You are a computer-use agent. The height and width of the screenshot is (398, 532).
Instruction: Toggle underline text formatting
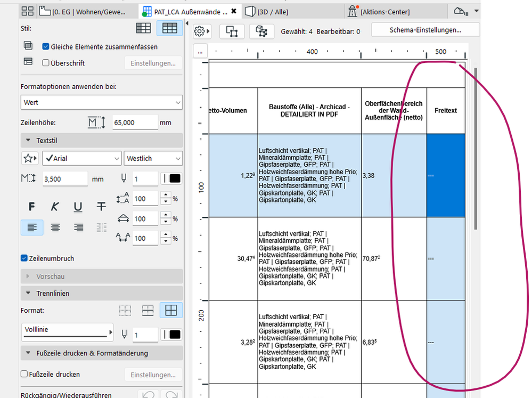pos(78,207)
